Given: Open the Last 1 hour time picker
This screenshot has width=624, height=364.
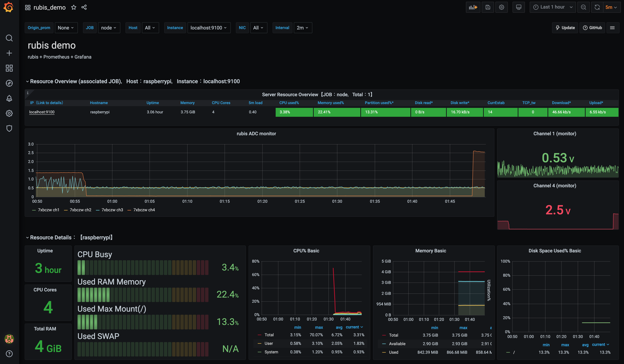Looking at the screenshot, I should (553, 7).
